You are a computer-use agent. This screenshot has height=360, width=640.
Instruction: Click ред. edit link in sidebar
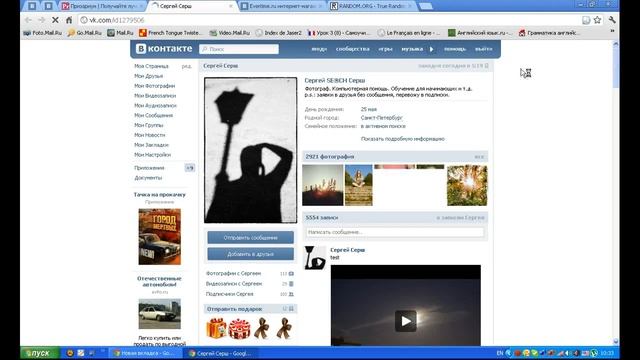pyautogui.click(x=187, y=66)
